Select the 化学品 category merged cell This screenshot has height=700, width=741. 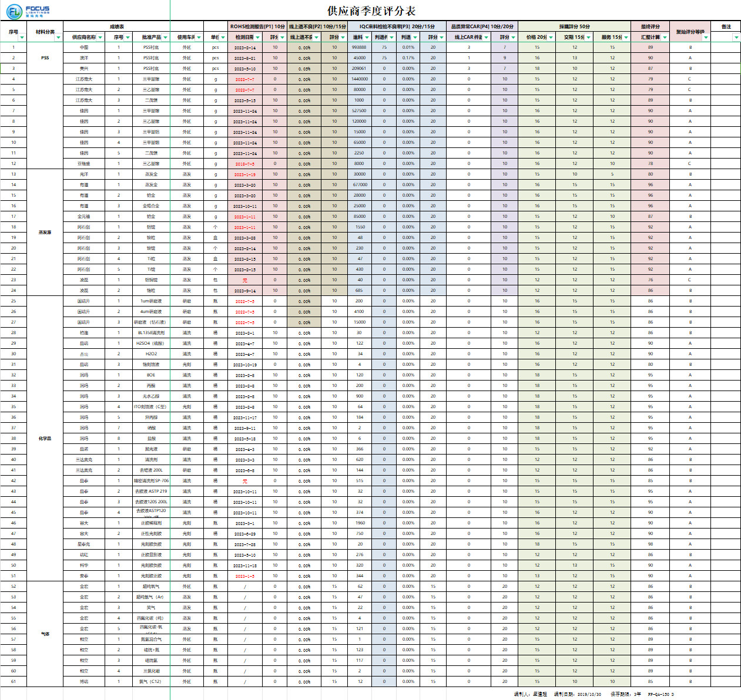[45, 439]
